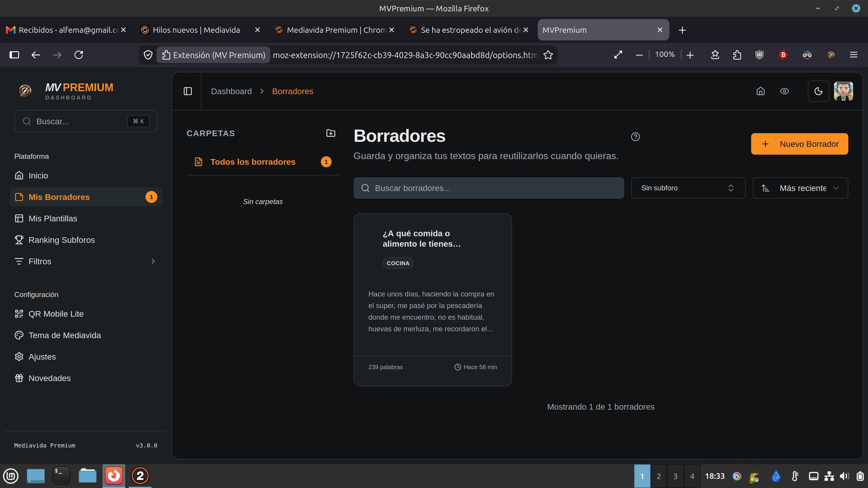Click the tracking protection shield icon
868x488 pixels.
click(x=148, y=55)
